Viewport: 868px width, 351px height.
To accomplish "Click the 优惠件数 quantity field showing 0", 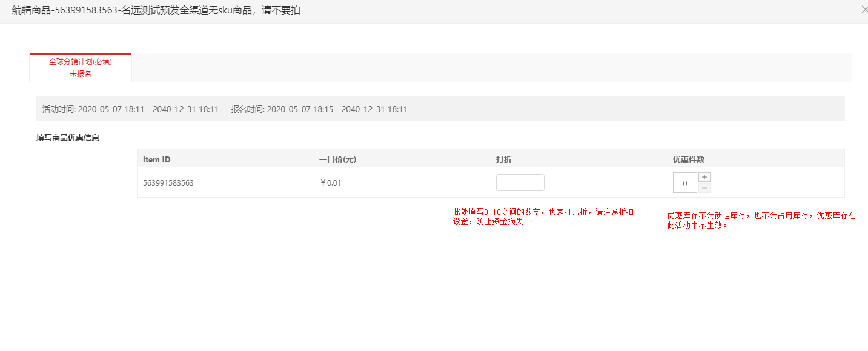I will 684,182.
